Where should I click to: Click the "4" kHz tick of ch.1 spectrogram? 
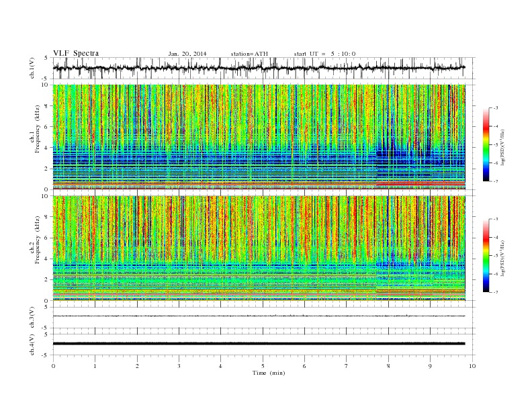[x=47, y=148]
